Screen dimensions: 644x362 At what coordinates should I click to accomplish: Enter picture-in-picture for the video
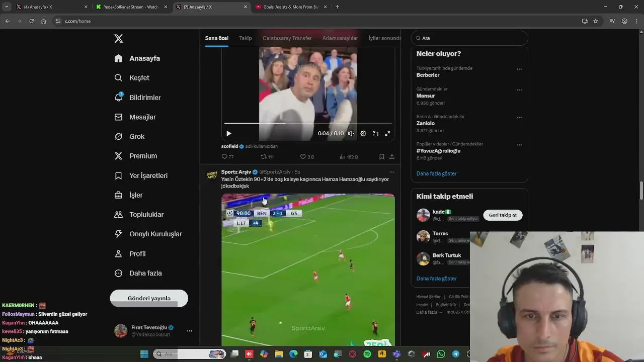pyautogui.click(x=375, y=134)
